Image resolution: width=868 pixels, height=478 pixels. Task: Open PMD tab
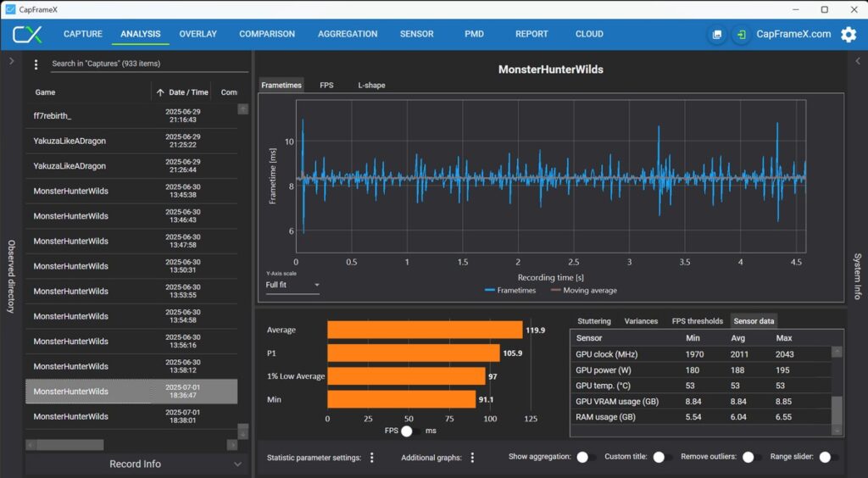point(475,34)
